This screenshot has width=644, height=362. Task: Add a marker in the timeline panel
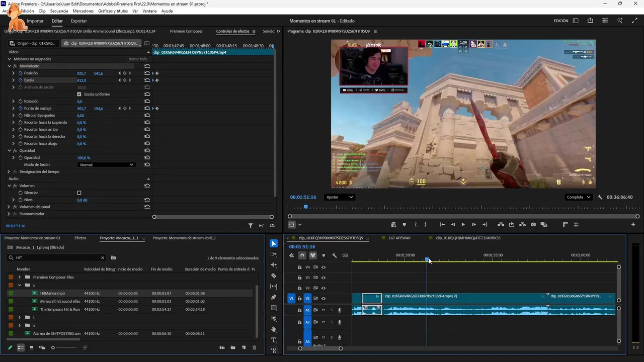click(324, 255)
